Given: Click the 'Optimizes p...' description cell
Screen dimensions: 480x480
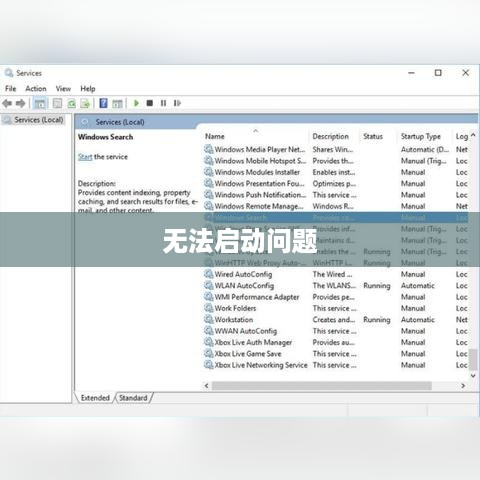Looking at the screenshot, I should click(x=334, y=183).
